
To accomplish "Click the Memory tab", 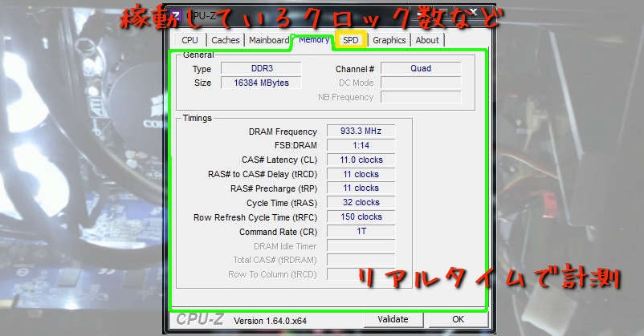I will click(x=314, y=40).
